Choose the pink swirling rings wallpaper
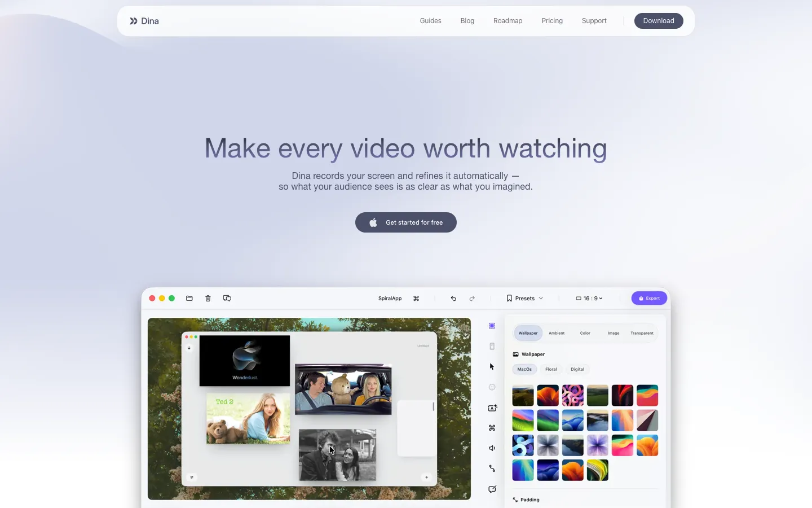Viewport: 812px width, 508px height. coord(572,395)
